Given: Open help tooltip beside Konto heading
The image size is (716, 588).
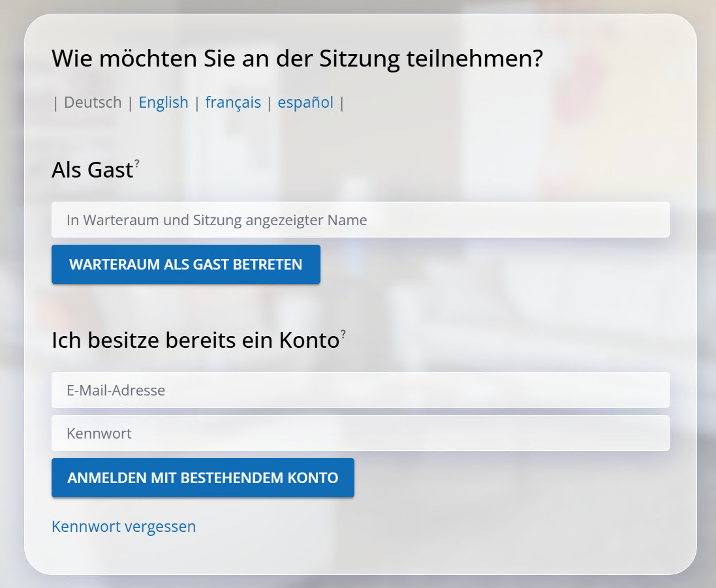Looking at the screenshot, I should 343,334.
